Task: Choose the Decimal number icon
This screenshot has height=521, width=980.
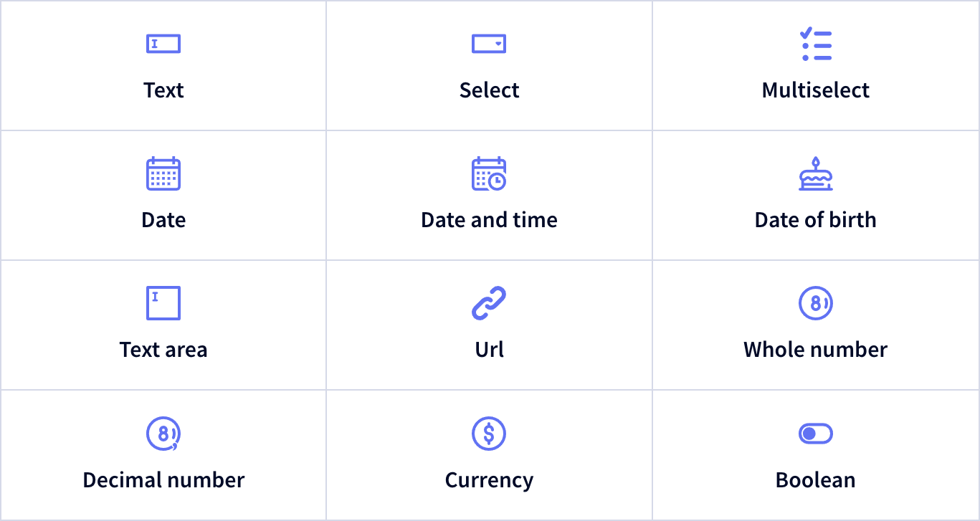Action: click(x=163, y=434)
